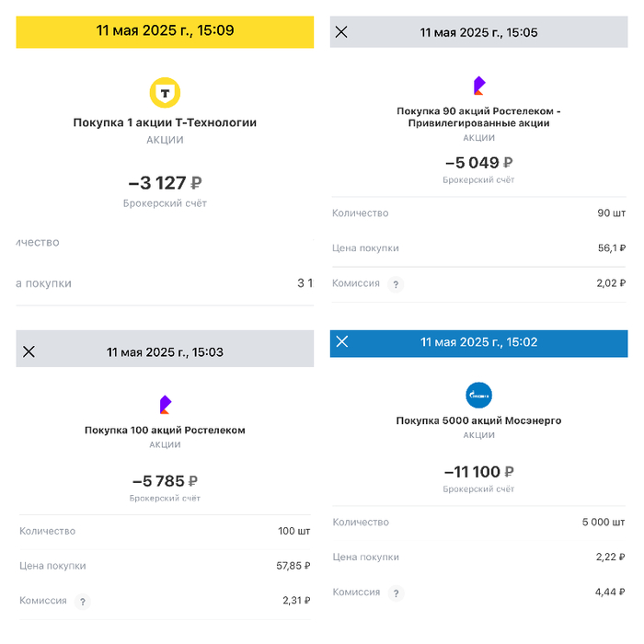Screen dimensions: 644x644
Task: Close the 15:02 Мосэнерго purchase receipt
Action: pos(342,341)
